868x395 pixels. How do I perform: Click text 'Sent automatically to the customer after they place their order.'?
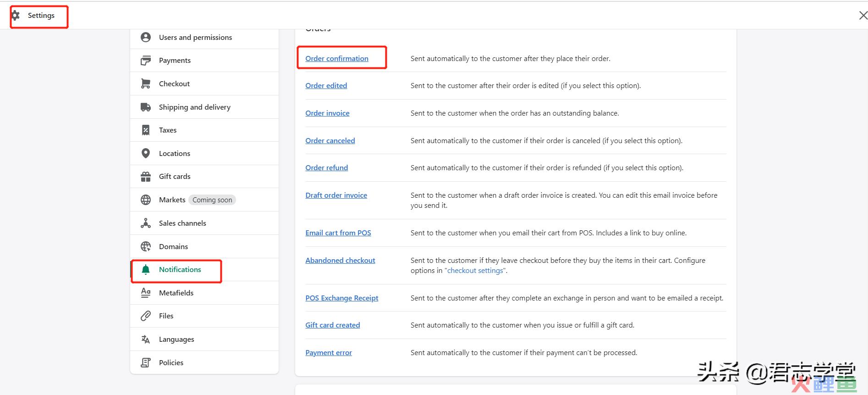pyautogui.click(x=511, y=58)
